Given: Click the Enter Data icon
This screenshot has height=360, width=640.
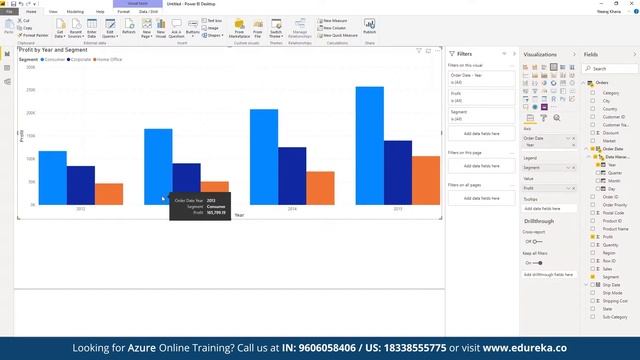Looking at the screenshot, I should tap(92, 28).
